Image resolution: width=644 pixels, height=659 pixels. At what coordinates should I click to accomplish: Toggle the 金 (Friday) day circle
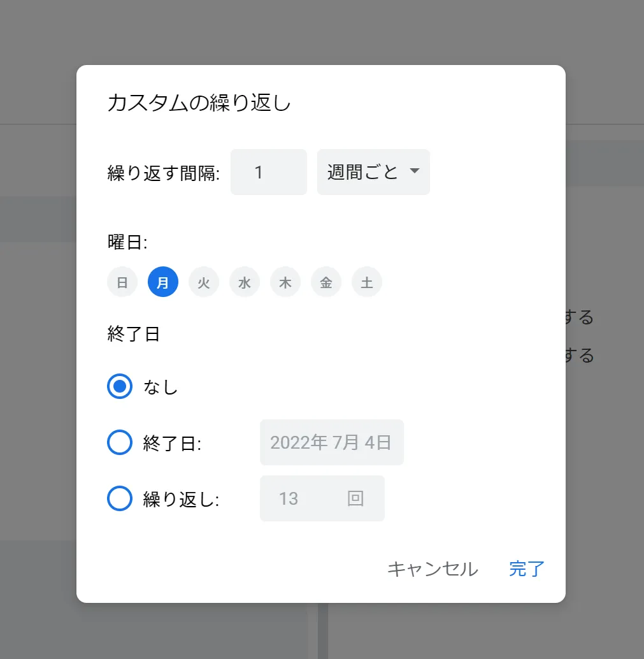(326, 282)
